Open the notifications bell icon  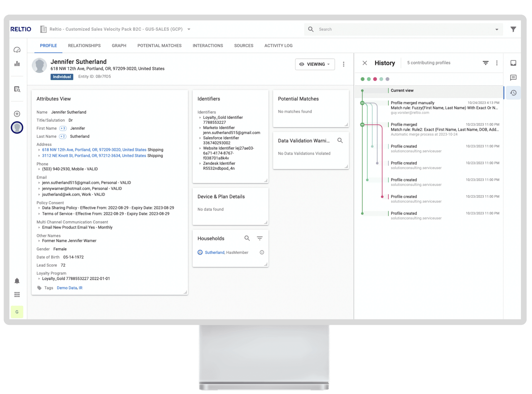pos(17,281)
